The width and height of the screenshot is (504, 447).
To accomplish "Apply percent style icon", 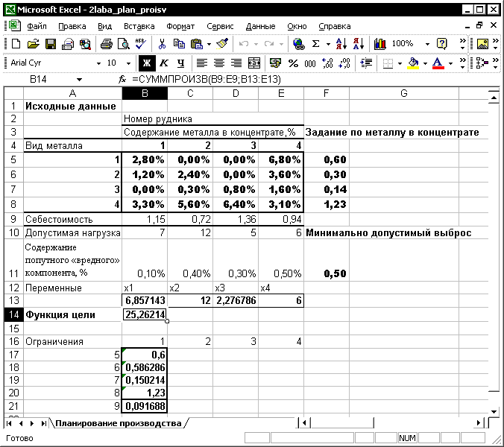I will [x=293, y=63].
